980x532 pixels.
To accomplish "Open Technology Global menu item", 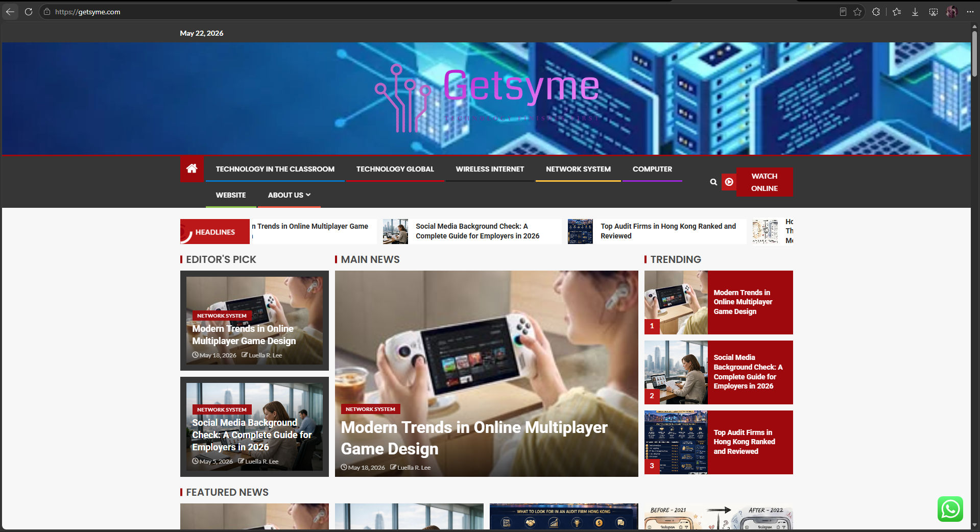I will point(395,169).
